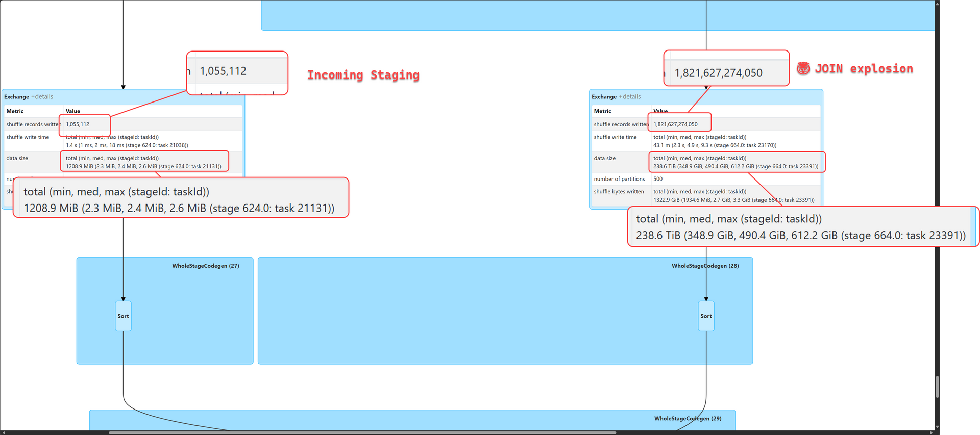Click the 'Metric' header in the 1.4 s write-time table
The width and height of the screenshot is (980, 435).
point(15,111)
